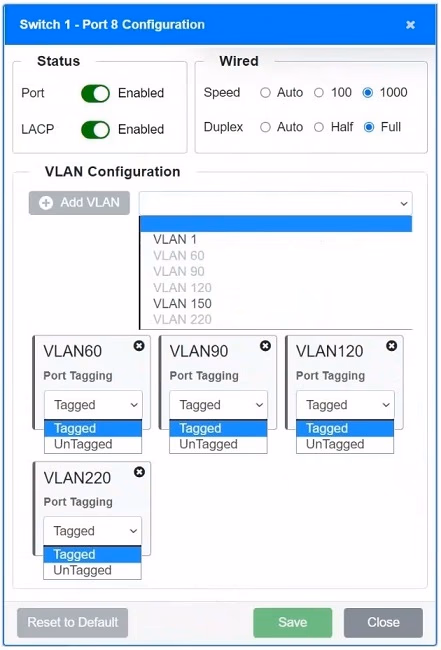The width and height of the screenshot is (441, 650).
Task: Select Speed 100 radio button
Action: 318,92
